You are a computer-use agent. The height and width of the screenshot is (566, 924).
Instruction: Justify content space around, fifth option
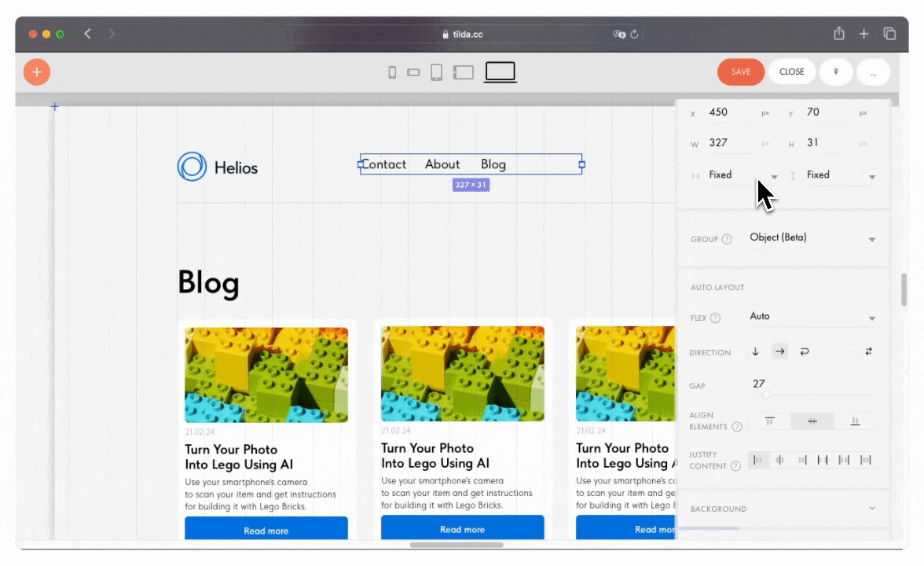tap(844, 460)
